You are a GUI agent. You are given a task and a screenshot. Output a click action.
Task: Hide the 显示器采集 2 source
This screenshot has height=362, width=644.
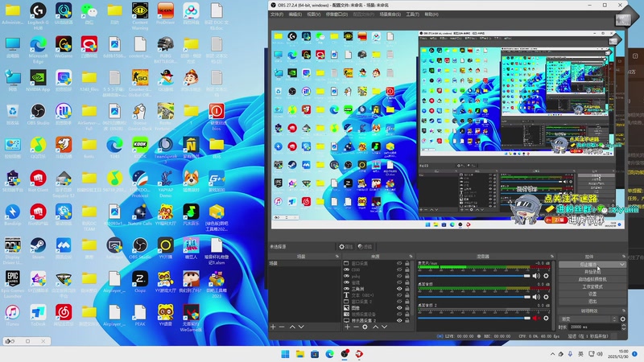tap(399, 320)
